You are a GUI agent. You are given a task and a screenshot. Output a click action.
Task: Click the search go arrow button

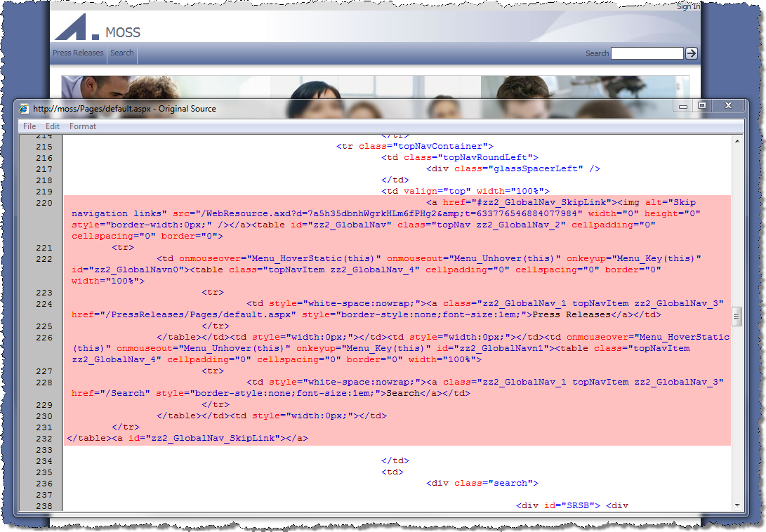coord(692,53)
